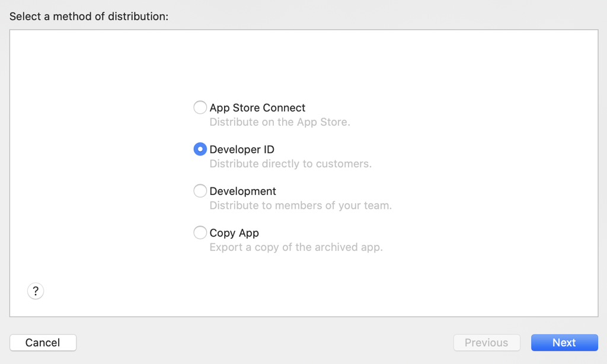Click 'Distribute to members of your team' text
Screen dimensions: 607x364
(x=301, y=205)
